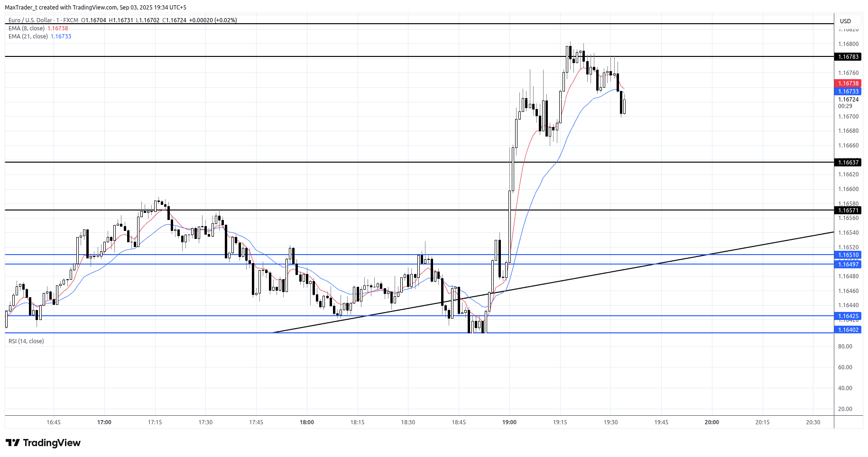Select the blue 1.16425 level label
The image size is (868, 457).
point(848,316)
